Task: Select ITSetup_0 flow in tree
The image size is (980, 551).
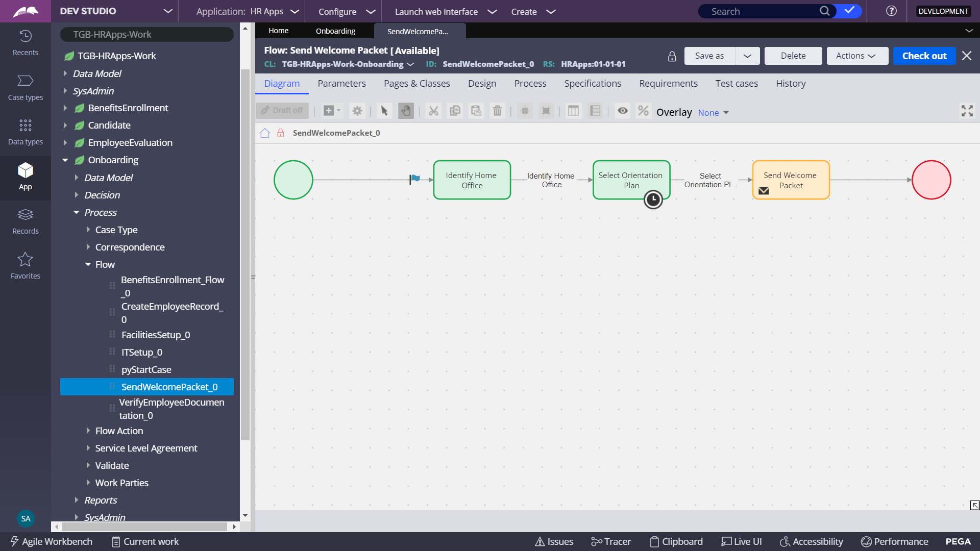Action: [x=141, y=353]
